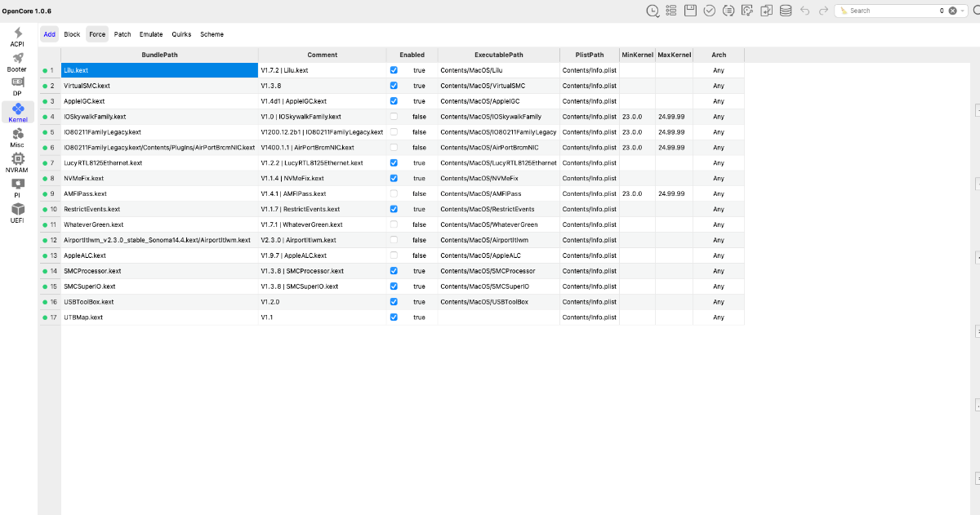The height and width of the screenshot is (515, 980).
Task: Uncheck Enabled for VirtualSMC.kext
Action: pyautogui.click(x=394, y=86)
